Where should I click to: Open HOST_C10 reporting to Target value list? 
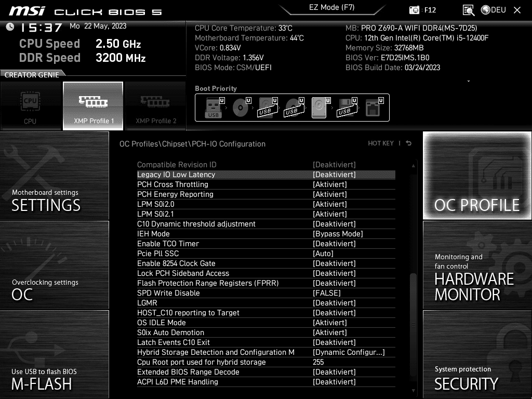(334, 312)
